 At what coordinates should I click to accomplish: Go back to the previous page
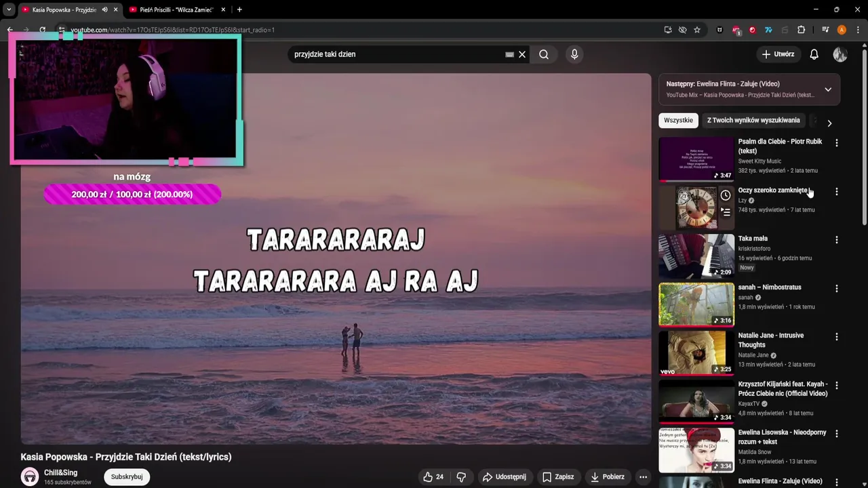10,30
